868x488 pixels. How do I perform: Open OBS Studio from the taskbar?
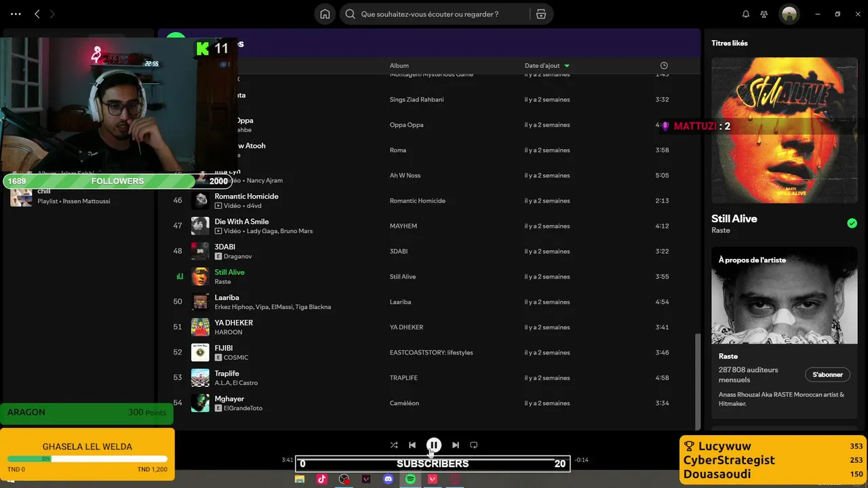(x=344, y=479)
